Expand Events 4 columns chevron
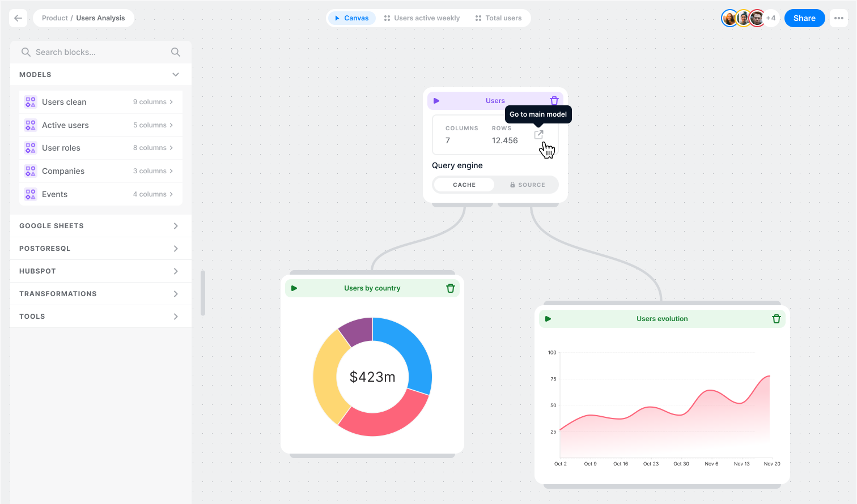Screen dimensions: 857x504 (171, 194)
